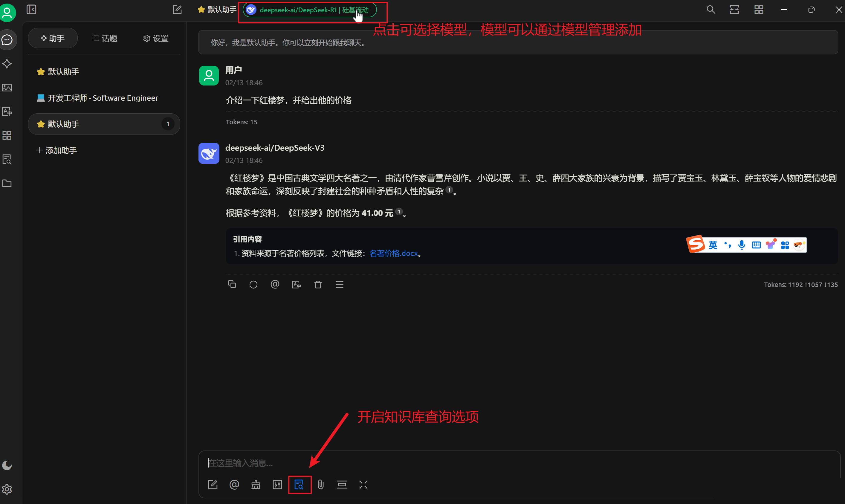845x504 pixels.
Task: Open model selector deepseek-ai/DeepSeek-R1
Action: click(x=310, y=10)
